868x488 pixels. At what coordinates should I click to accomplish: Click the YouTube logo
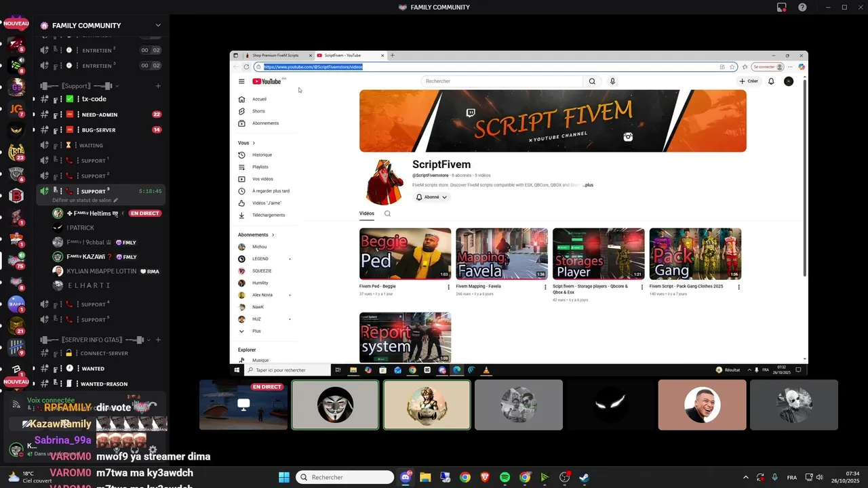(267, 81)
